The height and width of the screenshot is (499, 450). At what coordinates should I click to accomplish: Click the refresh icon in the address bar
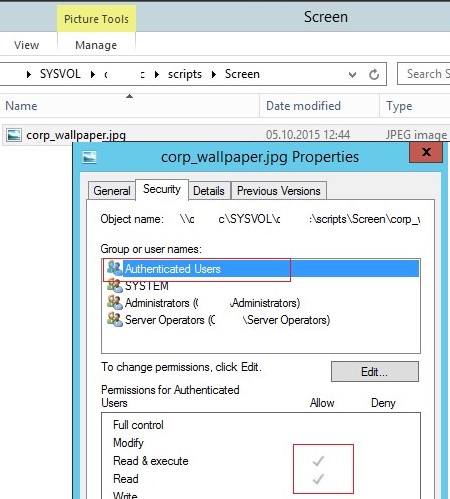click(x=374, y=74)
